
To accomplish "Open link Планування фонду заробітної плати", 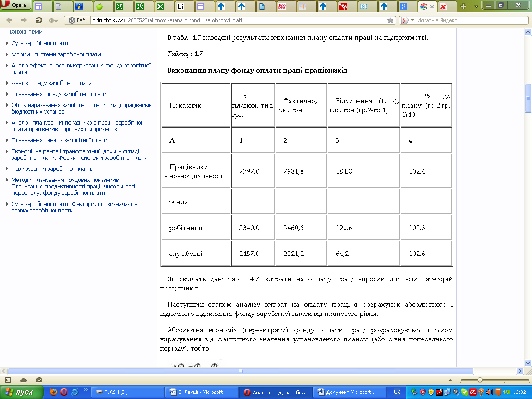I will point(59,94).
